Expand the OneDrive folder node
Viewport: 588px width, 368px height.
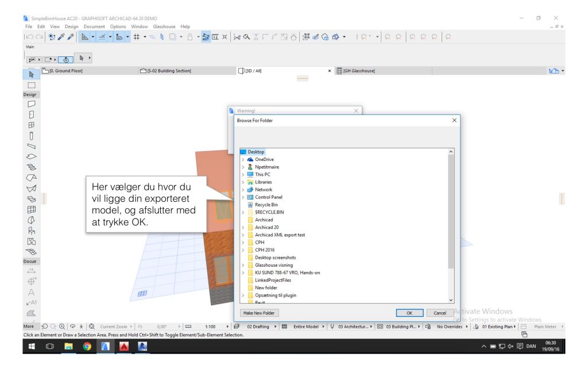click(x=243, y=160)
